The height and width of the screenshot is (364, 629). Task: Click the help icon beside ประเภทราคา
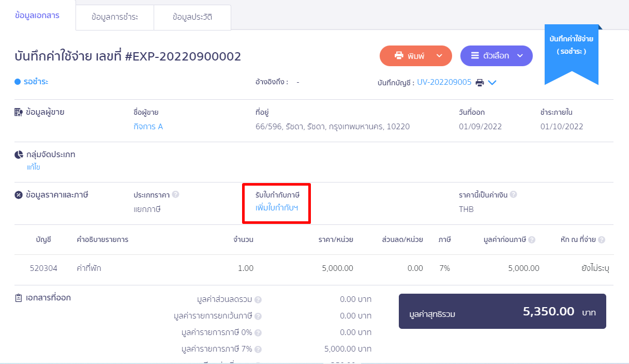176,195
